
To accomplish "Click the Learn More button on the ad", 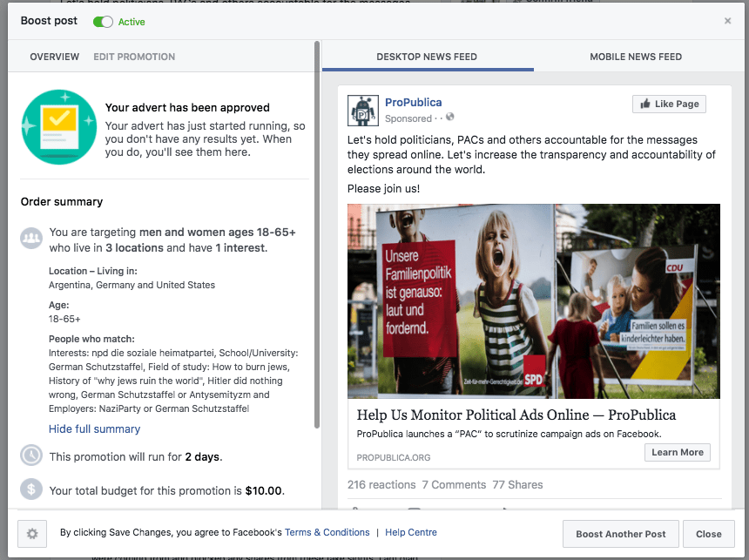I will [677, 452].
